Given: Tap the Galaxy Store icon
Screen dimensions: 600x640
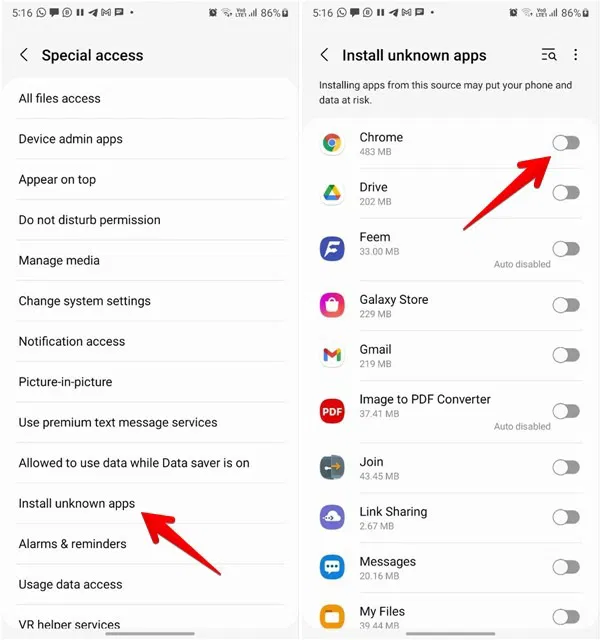Looking at the screenshot, I should (332, 305).
